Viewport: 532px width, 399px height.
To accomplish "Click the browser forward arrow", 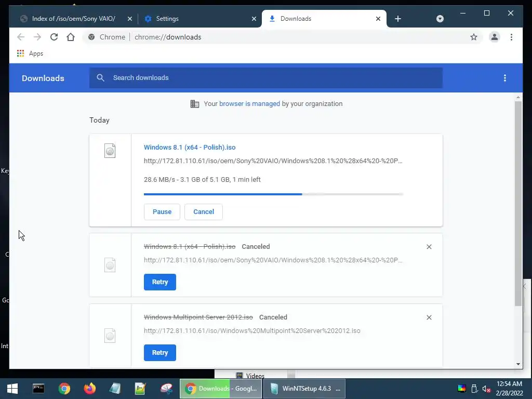I will tap(37, 37).
